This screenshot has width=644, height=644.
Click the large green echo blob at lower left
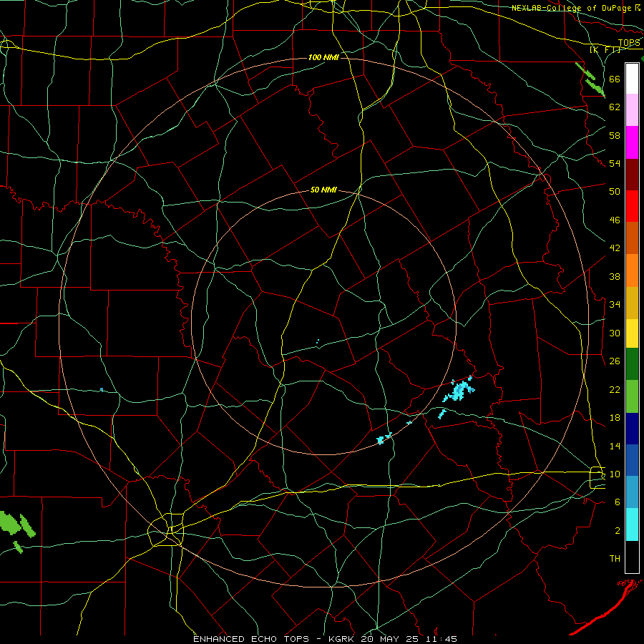pos(10,523)
